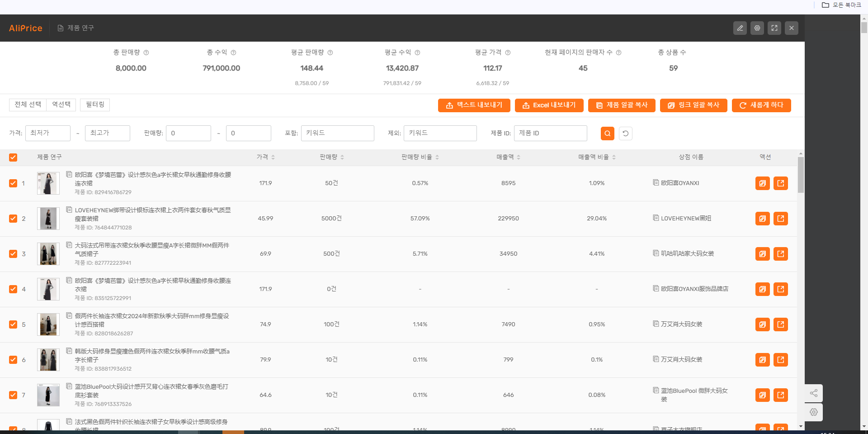This screenshot has height=434, width=868.
Task: Click help icon next to 총 판매량
Action: tap(146, 52)
